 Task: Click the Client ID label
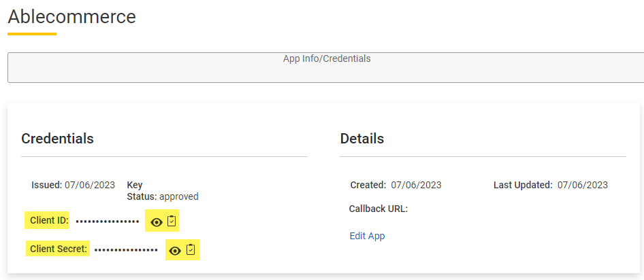[47, 221]
